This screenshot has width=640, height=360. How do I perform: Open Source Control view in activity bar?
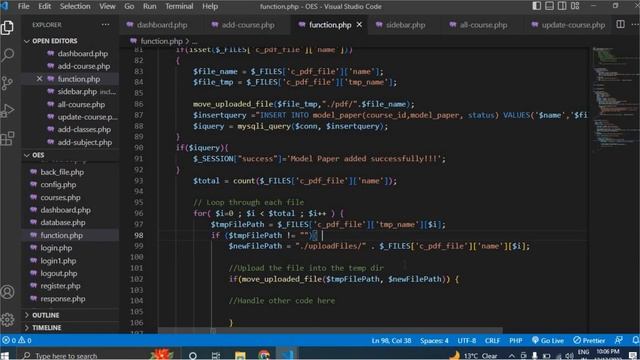[x=7, y=83]
